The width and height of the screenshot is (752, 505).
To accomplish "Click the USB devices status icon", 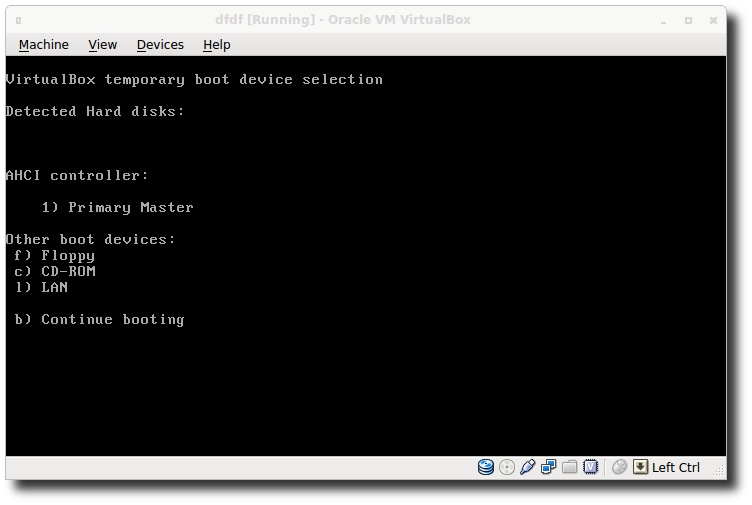I will [528, 467].
